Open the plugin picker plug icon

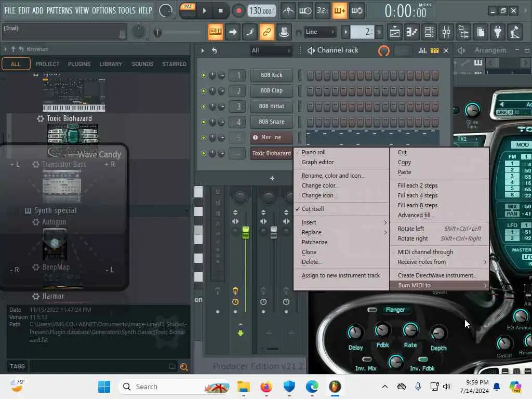click(x=498, y=32)
